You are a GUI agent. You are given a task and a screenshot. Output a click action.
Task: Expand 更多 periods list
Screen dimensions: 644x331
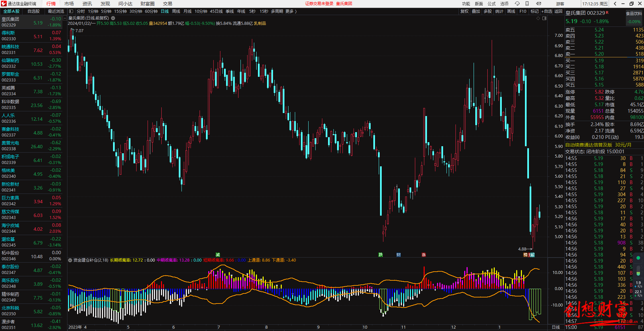coord(291,11)
